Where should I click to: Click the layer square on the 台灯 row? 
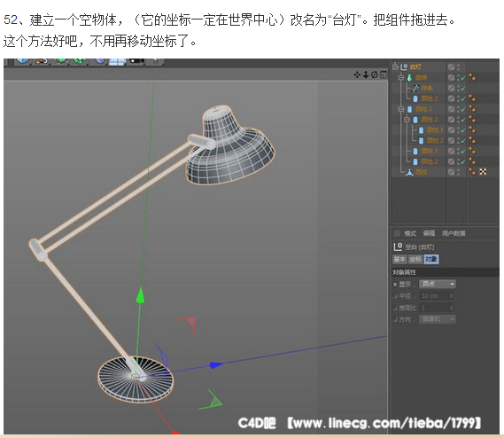pyautogui.click(x=451, y=66)
